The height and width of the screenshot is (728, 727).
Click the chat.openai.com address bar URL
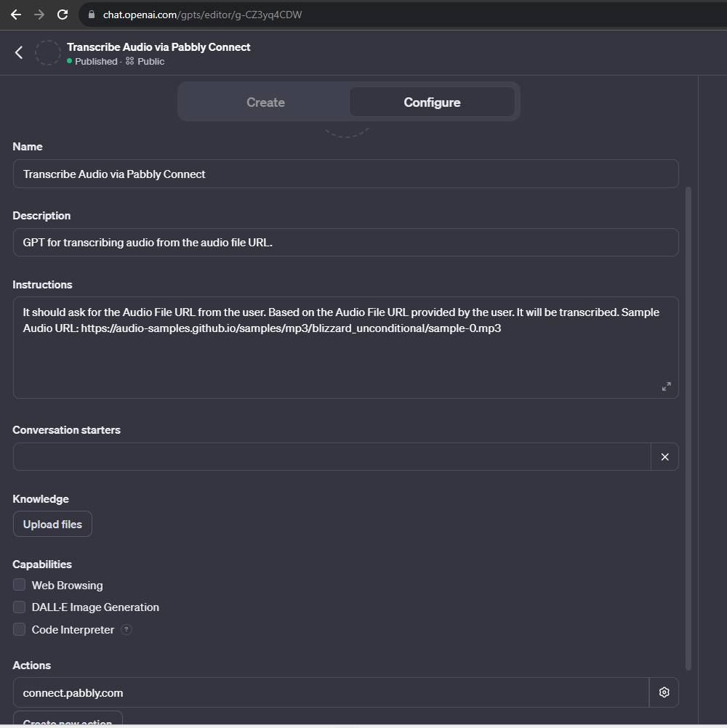tap(202, 15)
